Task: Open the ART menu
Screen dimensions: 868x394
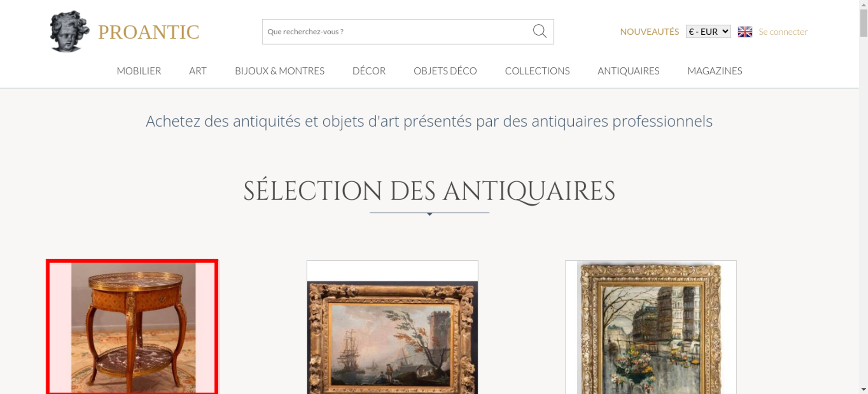Action: click(x=198, y=71)
